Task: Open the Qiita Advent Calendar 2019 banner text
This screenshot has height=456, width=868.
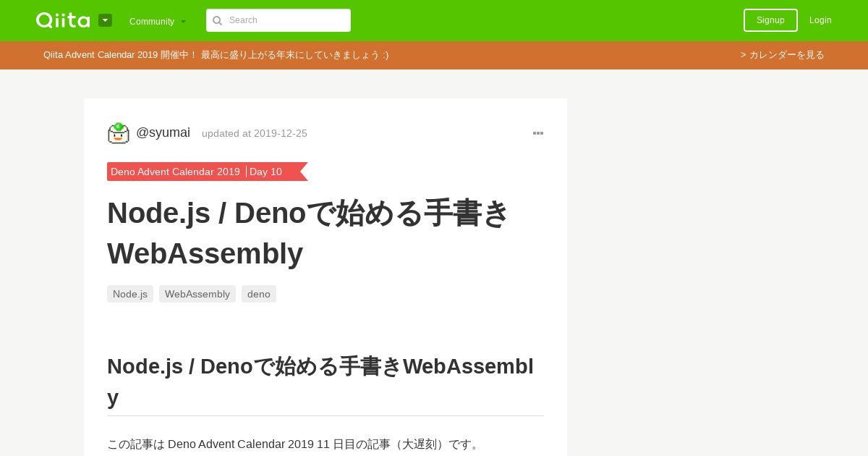Action: [216, 55]
